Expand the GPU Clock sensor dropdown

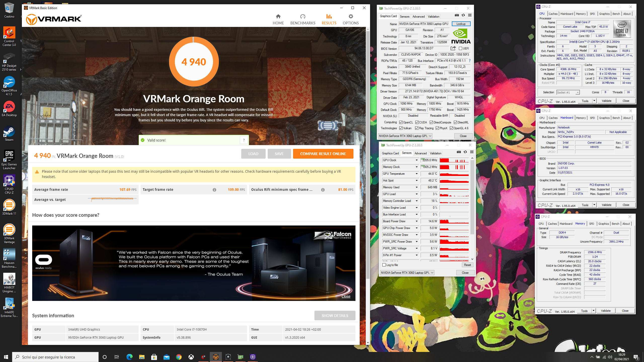(417, 160)
